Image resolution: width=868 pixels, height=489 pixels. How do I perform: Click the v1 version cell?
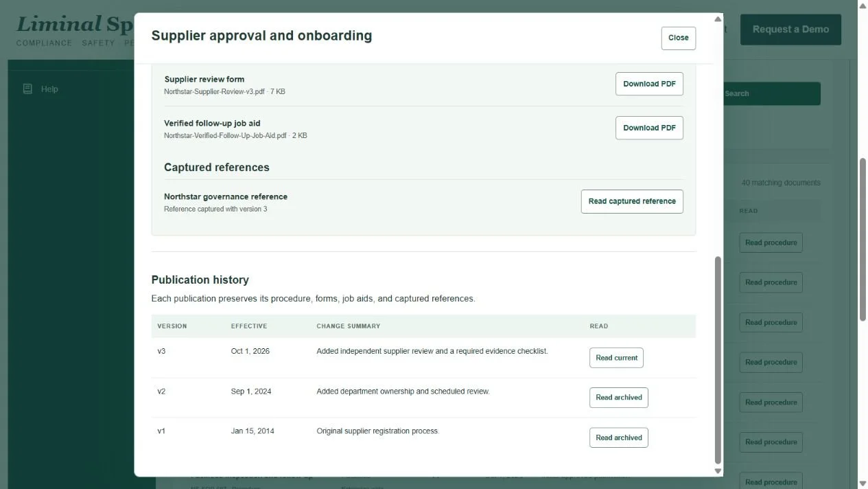point(161,431)
